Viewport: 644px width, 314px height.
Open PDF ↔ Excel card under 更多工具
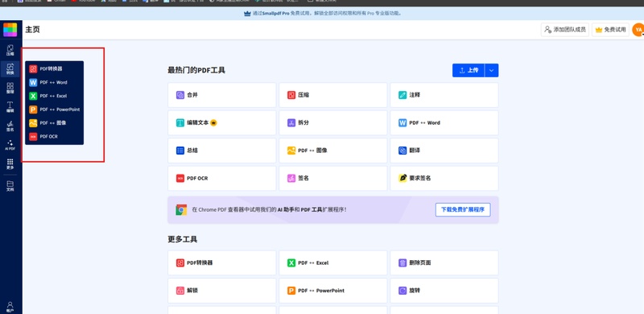pos(333,262)
